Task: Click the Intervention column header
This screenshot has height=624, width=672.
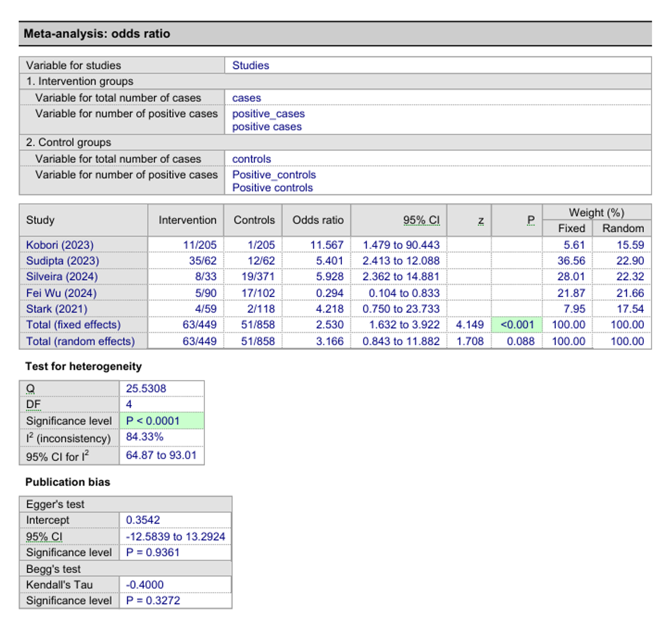Action: click(188, 220)
